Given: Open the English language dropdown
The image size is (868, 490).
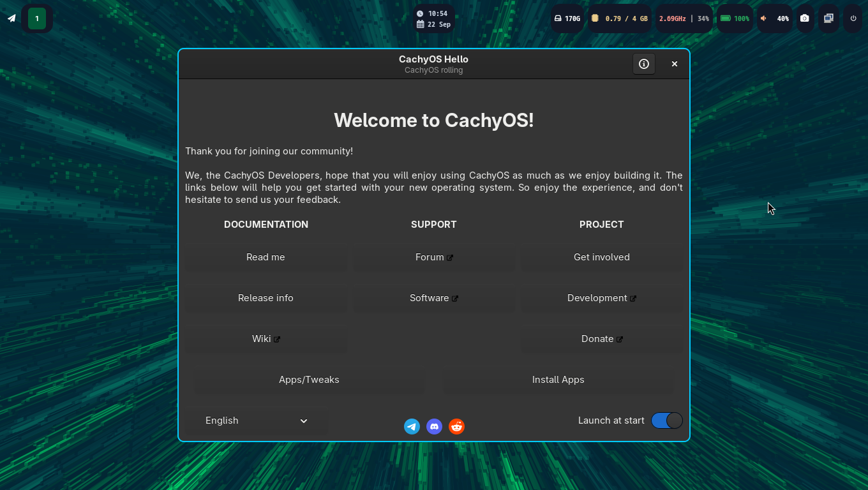Looking at the screenshot, I should pyautogui.click(x=255, y=420).
